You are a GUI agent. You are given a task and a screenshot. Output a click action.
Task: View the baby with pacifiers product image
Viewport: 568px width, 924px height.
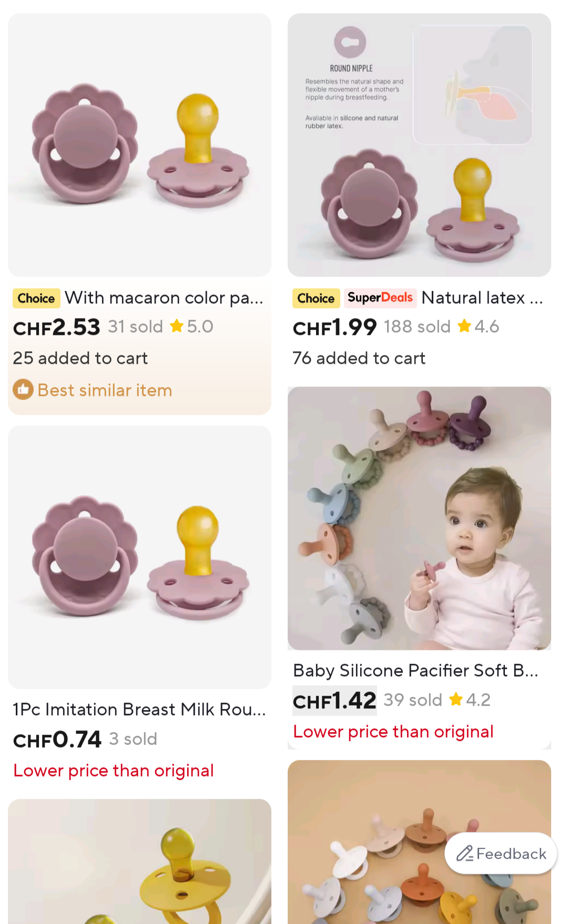419,518
